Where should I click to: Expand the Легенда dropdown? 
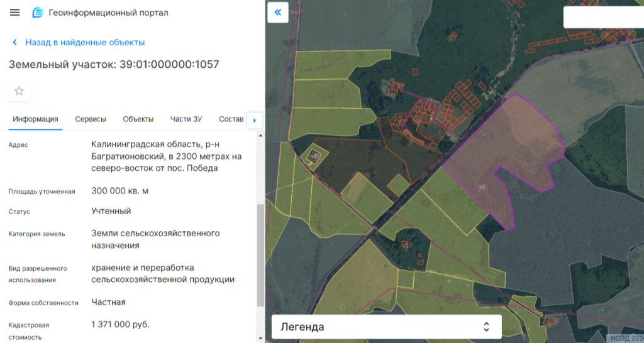(386, 327)
